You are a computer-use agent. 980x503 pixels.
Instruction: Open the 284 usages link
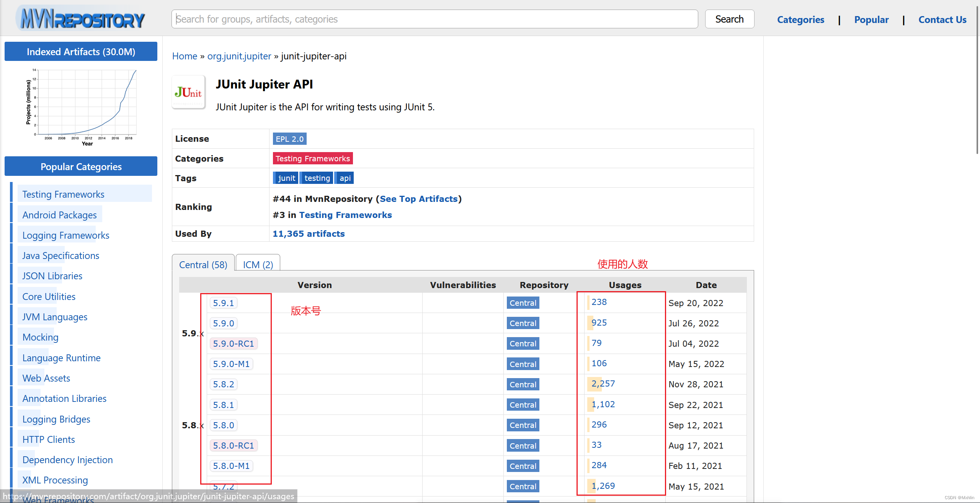[x=599, y=465]
